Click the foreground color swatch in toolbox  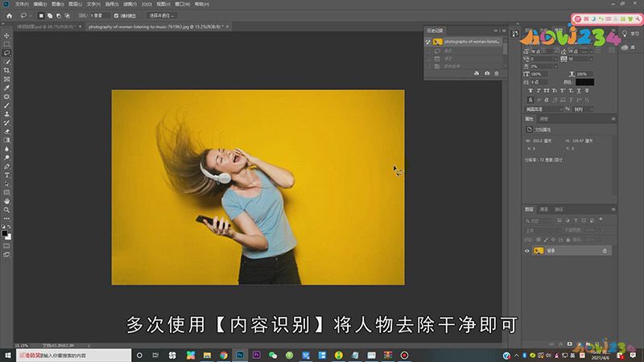pos(5,233)
